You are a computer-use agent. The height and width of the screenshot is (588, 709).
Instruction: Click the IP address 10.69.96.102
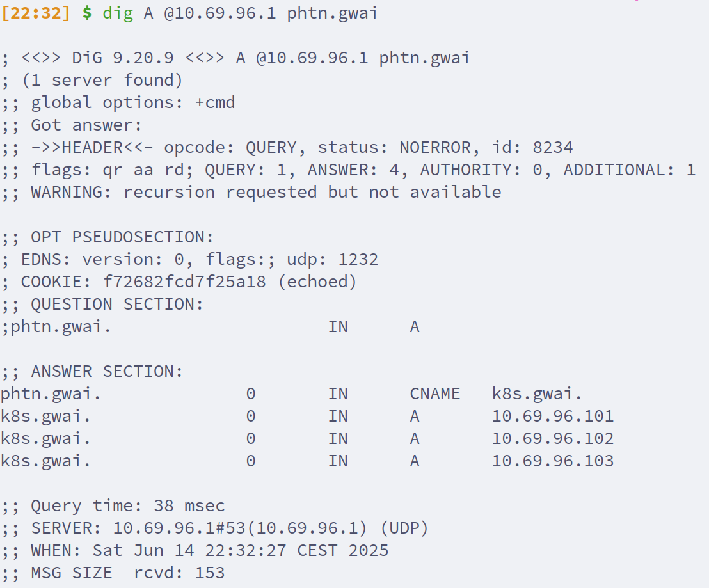coord(553,439)
